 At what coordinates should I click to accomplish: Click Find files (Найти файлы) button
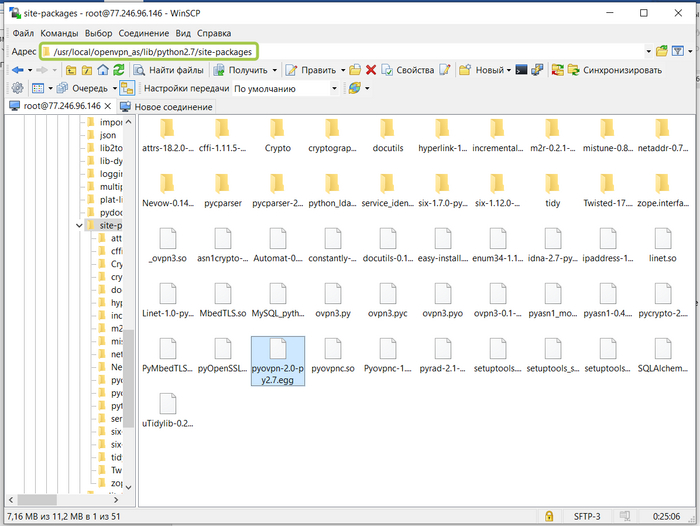(x=167, y=70)
